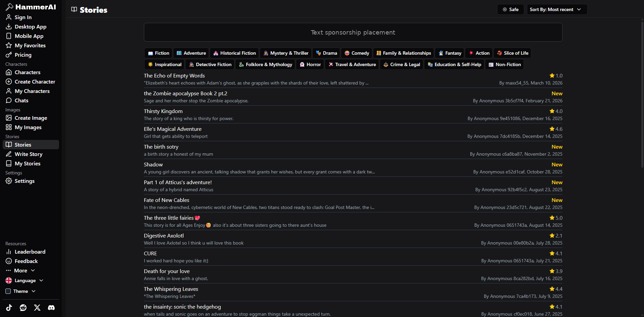Click the Characters home icon
This screenshot has height=317, width=644.
[x=9, y=72]
